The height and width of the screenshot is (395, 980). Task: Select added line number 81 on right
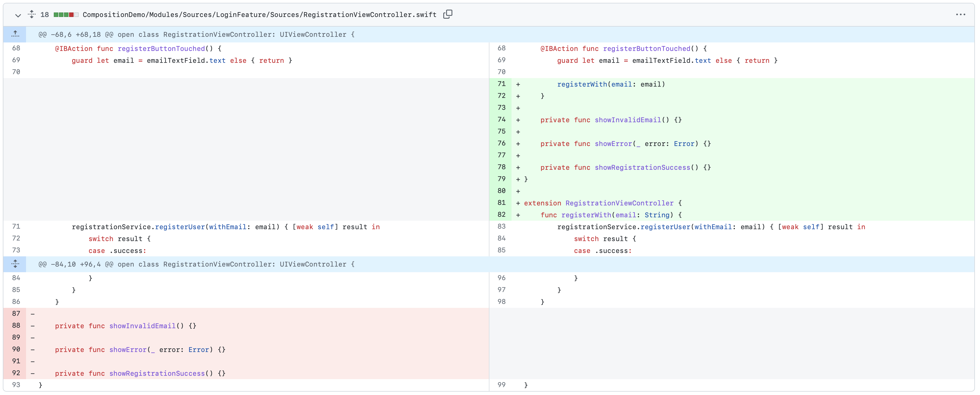(501, 203)
